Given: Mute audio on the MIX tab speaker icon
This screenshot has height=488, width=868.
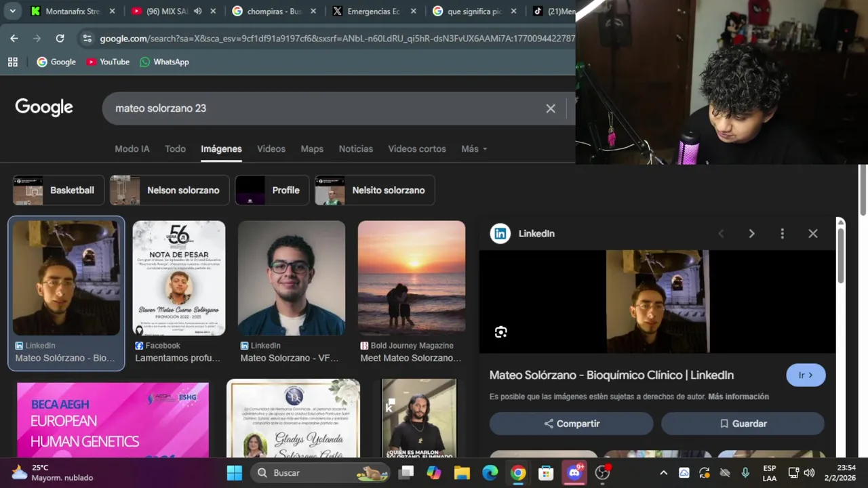Looking at the screenshot, I should (x=197, y=12).
